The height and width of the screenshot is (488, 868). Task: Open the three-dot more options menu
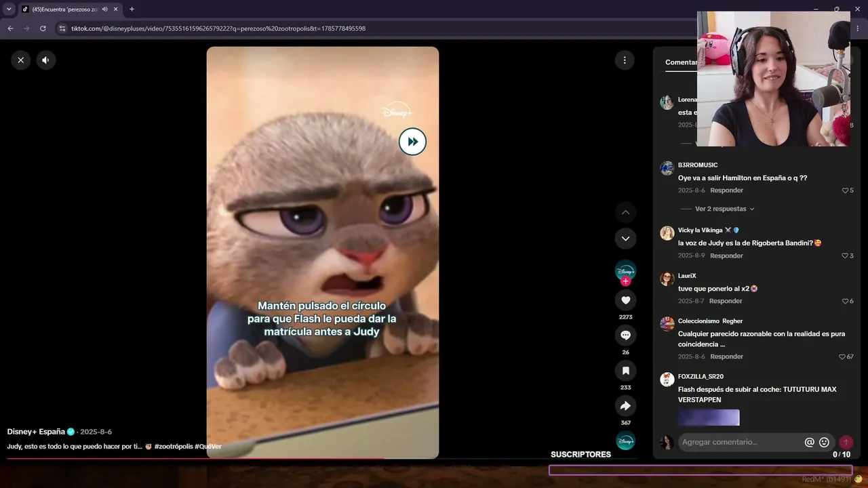[x=625, y=60]
